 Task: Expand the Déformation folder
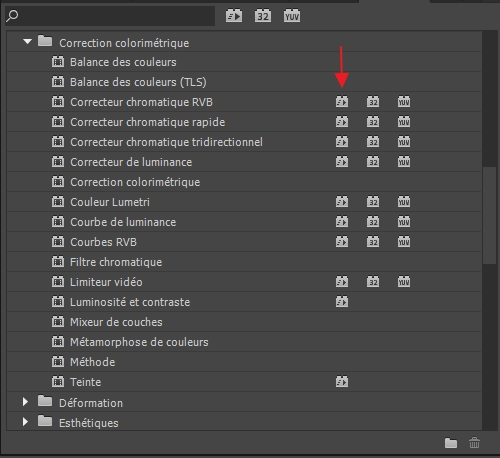click(25, 402)
